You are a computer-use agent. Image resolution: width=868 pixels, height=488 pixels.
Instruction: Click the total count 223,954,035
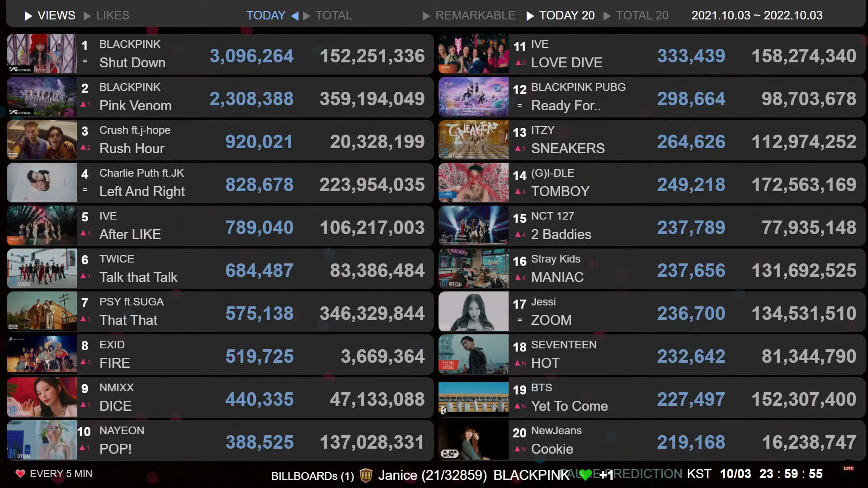[372, 184]
